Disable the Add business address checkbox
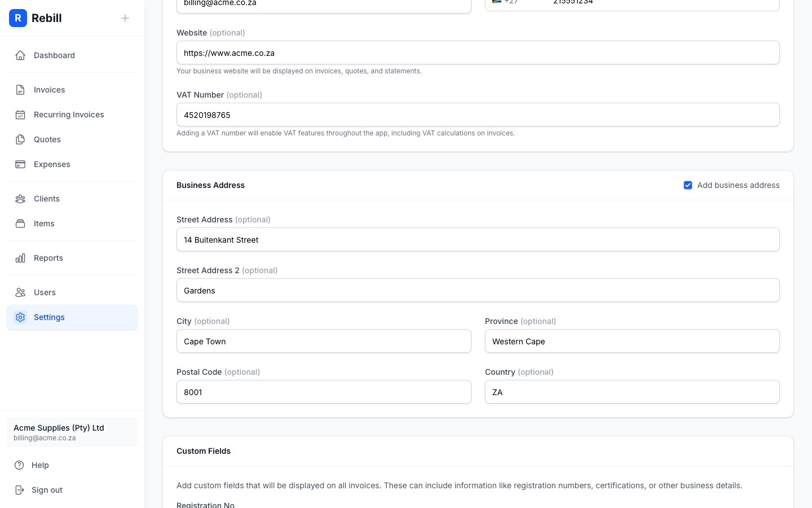This screenshot has width=812, height=508. [x=688, y=185]
